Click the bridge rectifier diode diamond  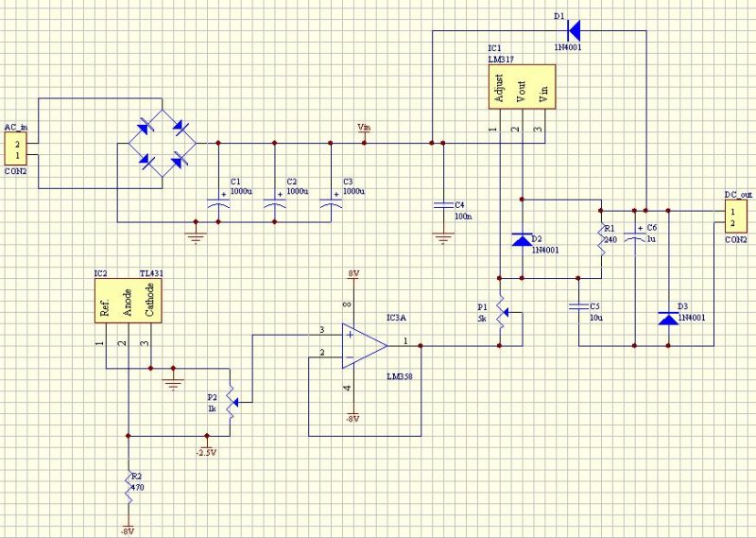tap(162, 144)
